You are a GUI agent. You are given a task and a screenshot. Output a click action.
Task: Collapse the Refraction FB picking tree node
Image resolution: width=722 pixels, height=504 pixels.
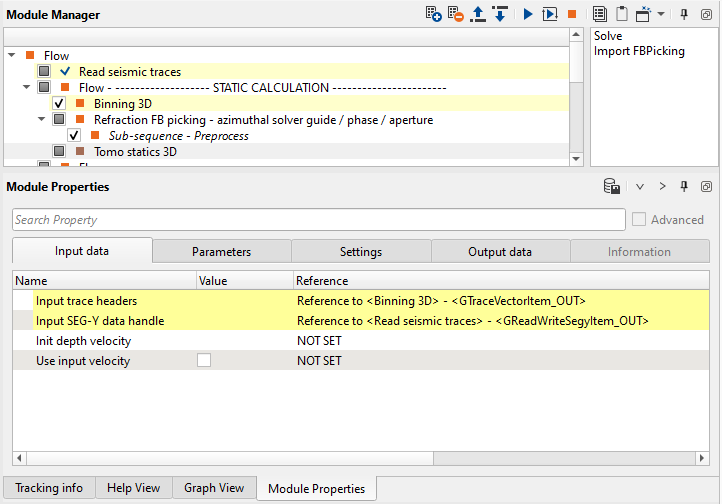coord(43,120)
